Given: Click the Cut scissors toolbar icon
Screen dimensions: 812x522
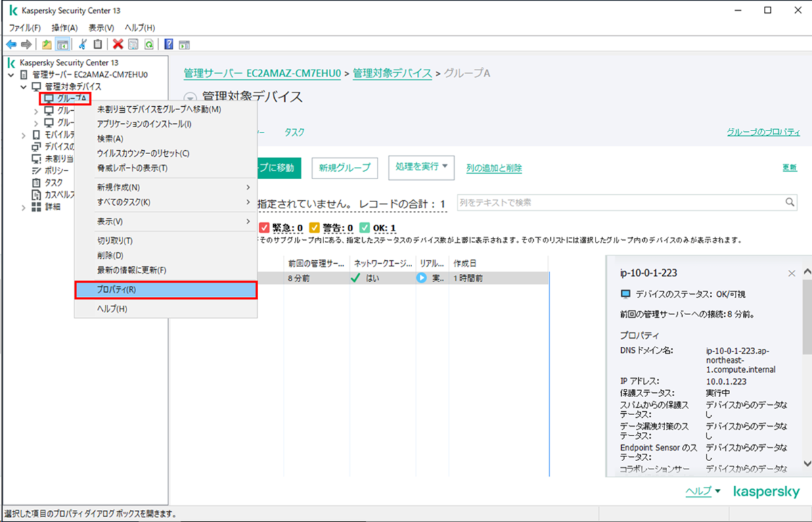Looking at the screenshot, I should click(83, 44).
